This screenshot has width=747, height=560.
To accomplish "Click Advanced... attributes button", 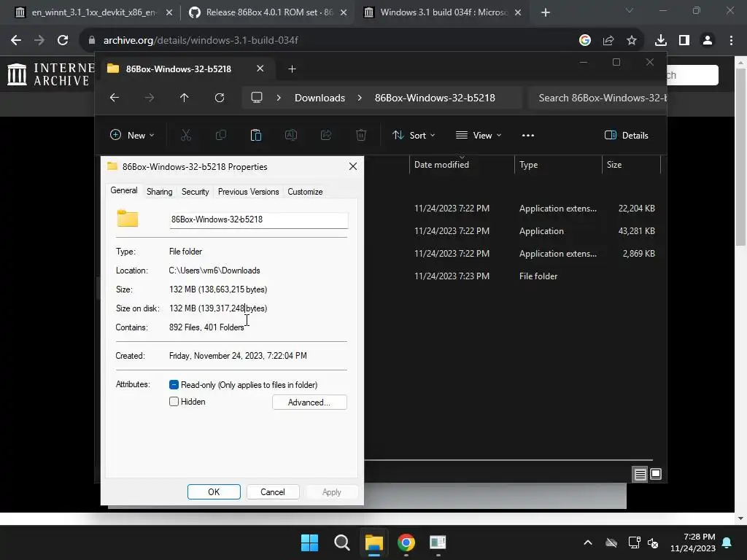I will 309,402.
